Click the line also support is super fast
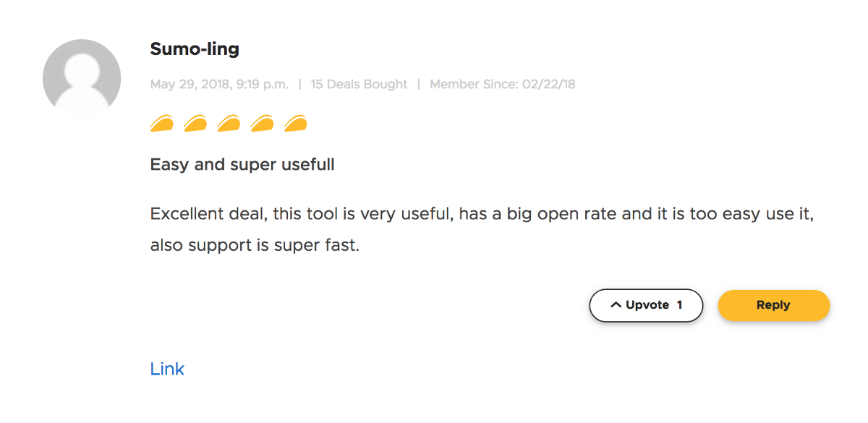The image size is (868, 423). pyautogui.click(x=255, y=245)
